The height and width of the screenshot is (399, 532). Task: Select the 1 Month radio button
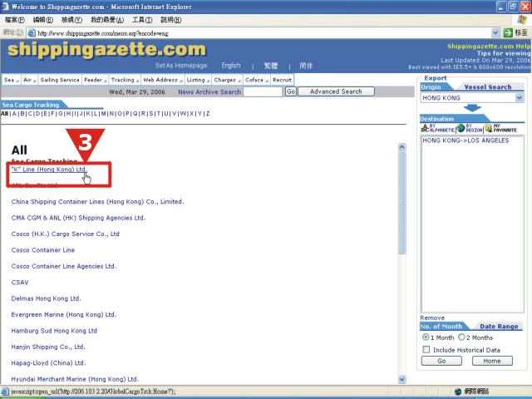[x=426, y=337]
